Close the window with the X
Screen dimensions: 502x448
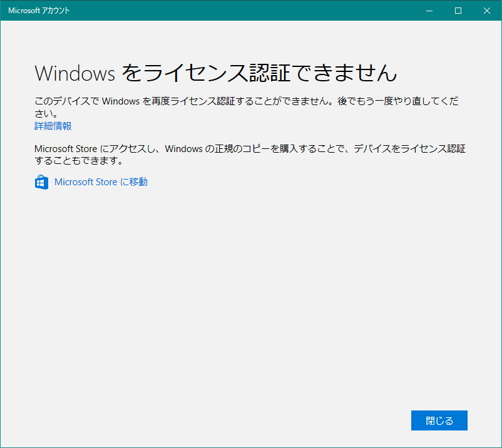[x=487, y=11]
